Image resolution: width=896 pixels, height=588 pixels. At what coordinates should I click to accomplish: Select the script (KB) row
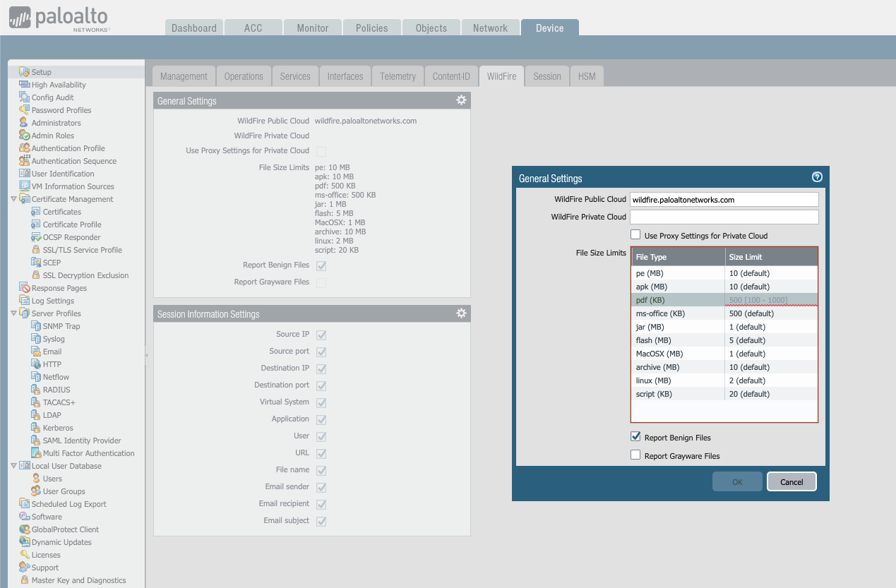724,394
